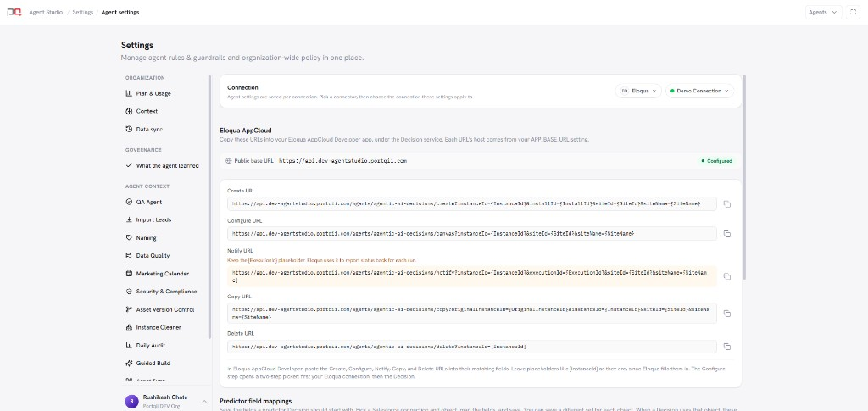Open the Agent Studio breadcrumb
This screenshot has width=868, height=411.
click(x=46, y=12)
